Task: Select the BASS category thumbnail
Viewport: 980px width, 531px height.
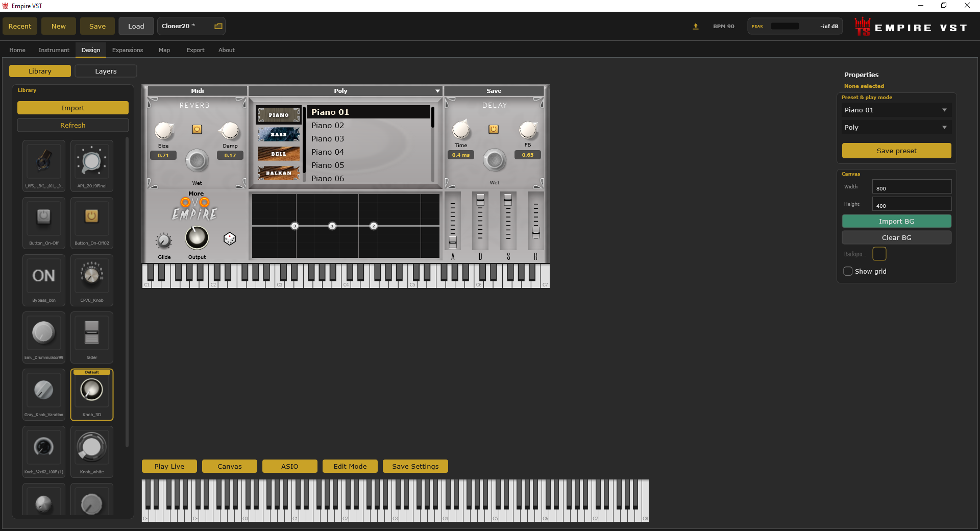Action: pyautogui.click(x=279, y=134)
